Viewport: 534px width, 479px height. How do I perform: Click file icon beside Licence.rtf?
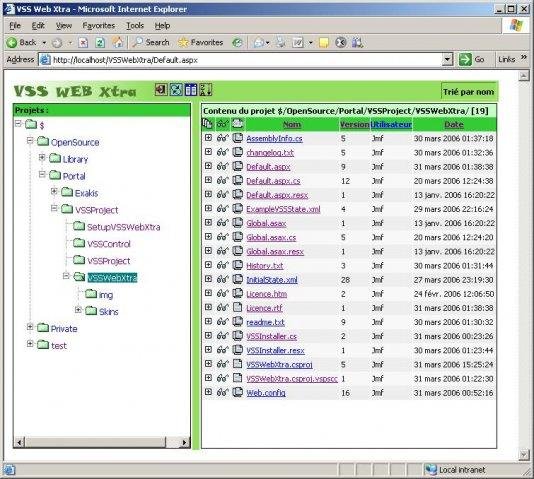pyautogui.click(x=237, y=307)
